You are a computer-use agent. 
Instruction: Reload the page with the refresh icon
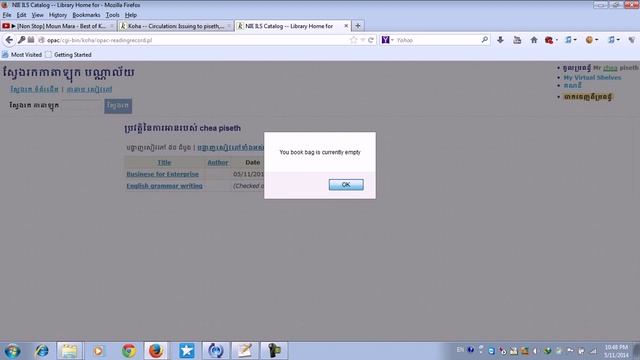click(x=371, y=40)
